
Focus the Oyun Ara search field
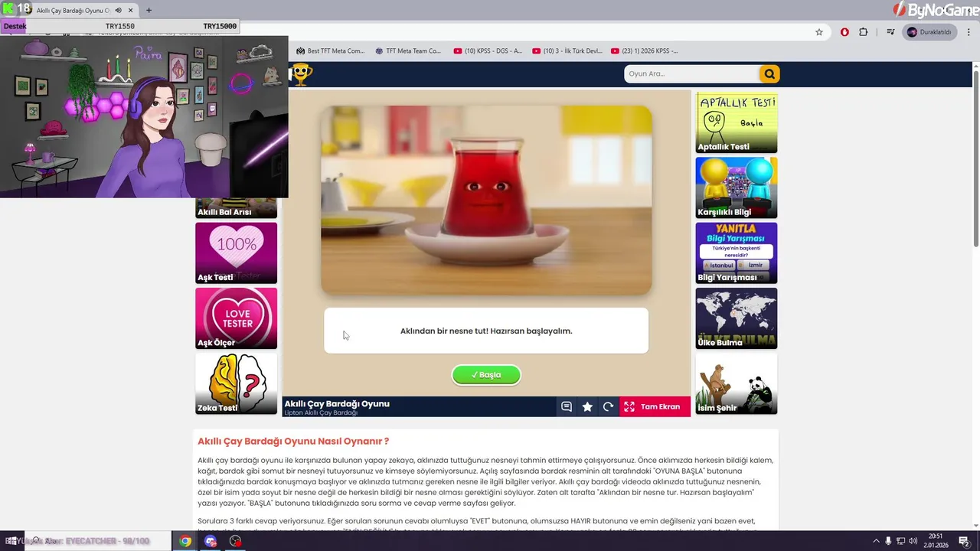click(x=691, y=74)
